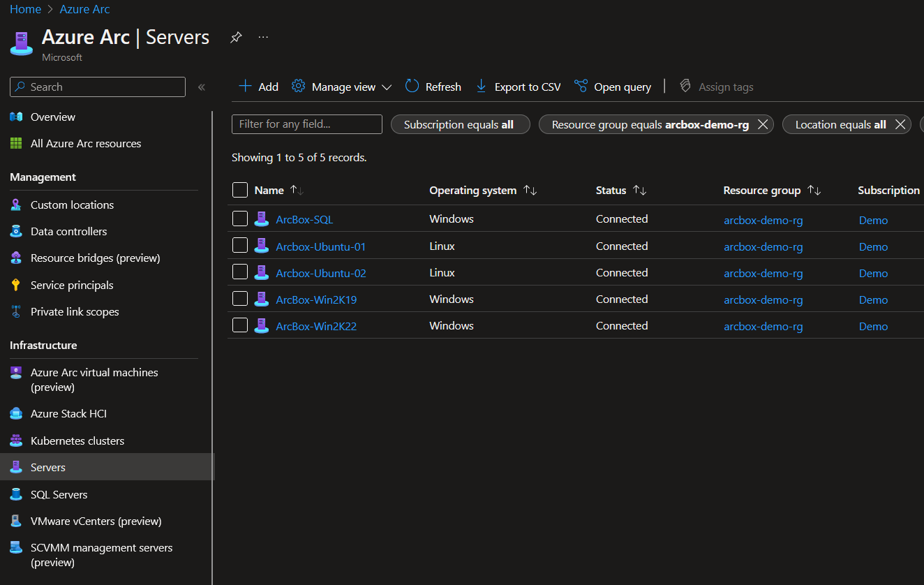Sort by Status column arrows
The image size is (924, 585).
640,190
